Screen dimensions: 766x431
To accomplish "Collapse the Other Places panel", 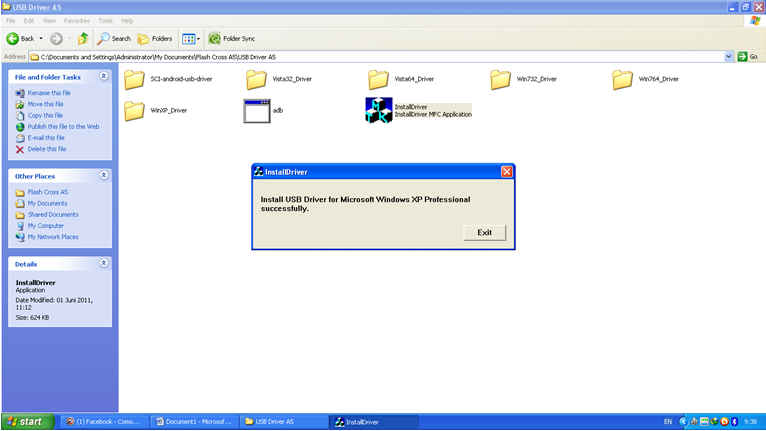I will 104,175.
